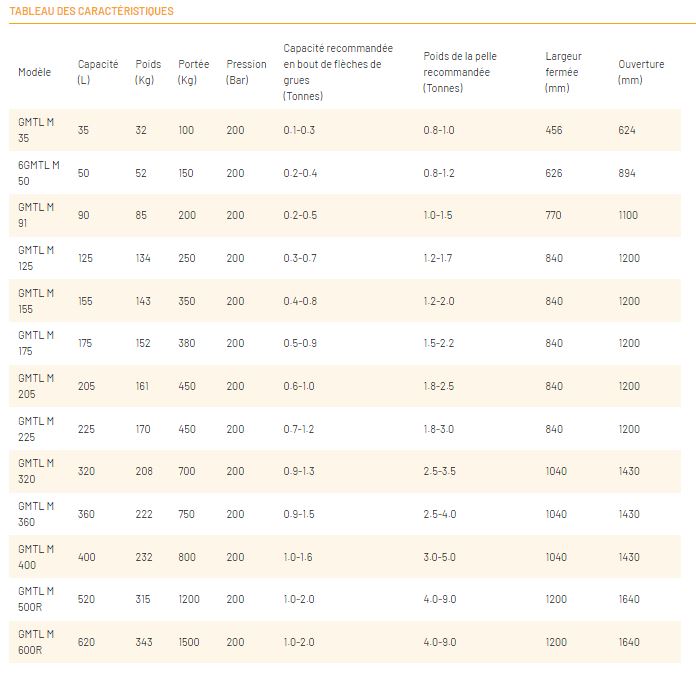Click the 'Pression (Bar)' column header
696x674 pixels.
point(246,72)
